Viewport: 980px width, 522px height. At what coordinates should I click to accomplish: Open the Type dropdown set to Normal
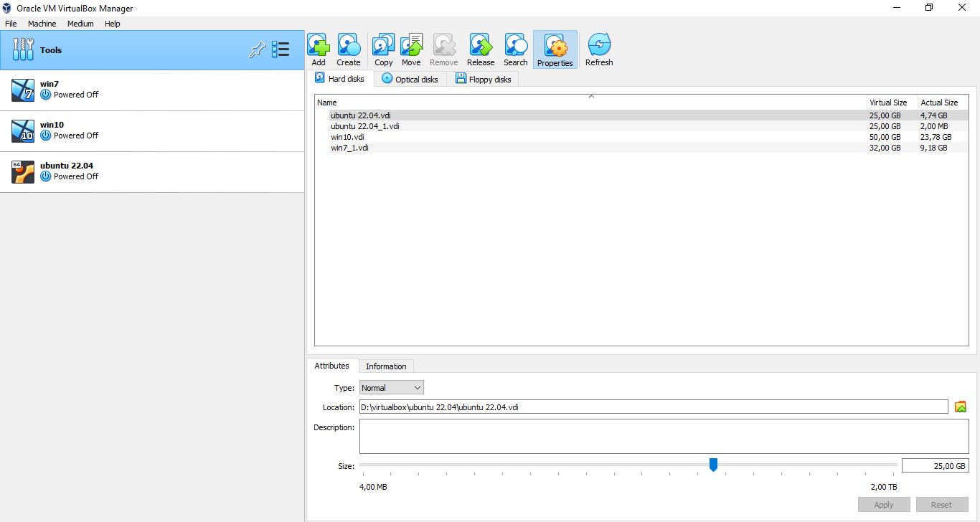[392, 388]
